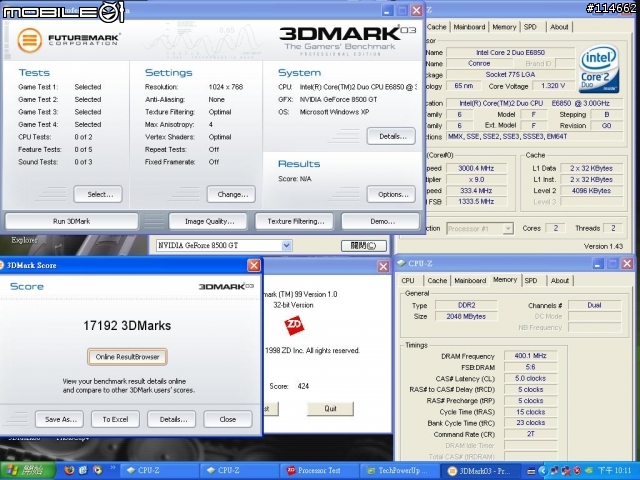This screenshot has height=480, width=640.
Task: Select Memory tab in lower CPU-Z window
Action: (x=505, y=280)
